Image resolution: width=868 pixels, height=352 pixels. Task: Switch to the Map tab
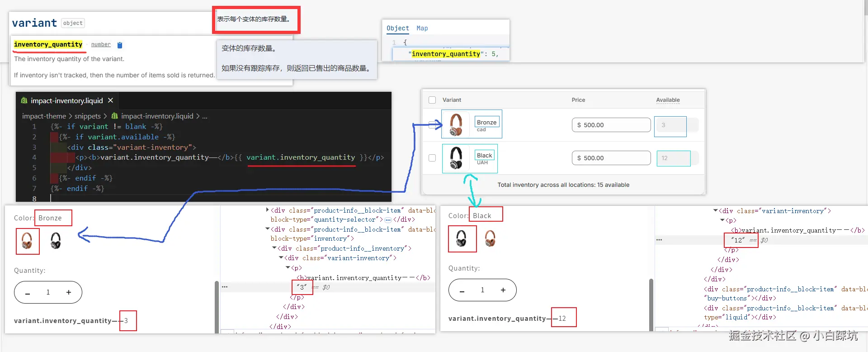[x=422, y=28]
